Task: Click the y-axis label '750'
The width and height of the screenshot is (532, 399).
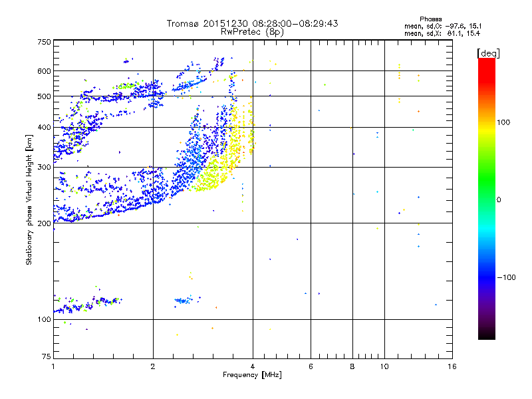Action: pyautogui.click(x=44, y=42)
